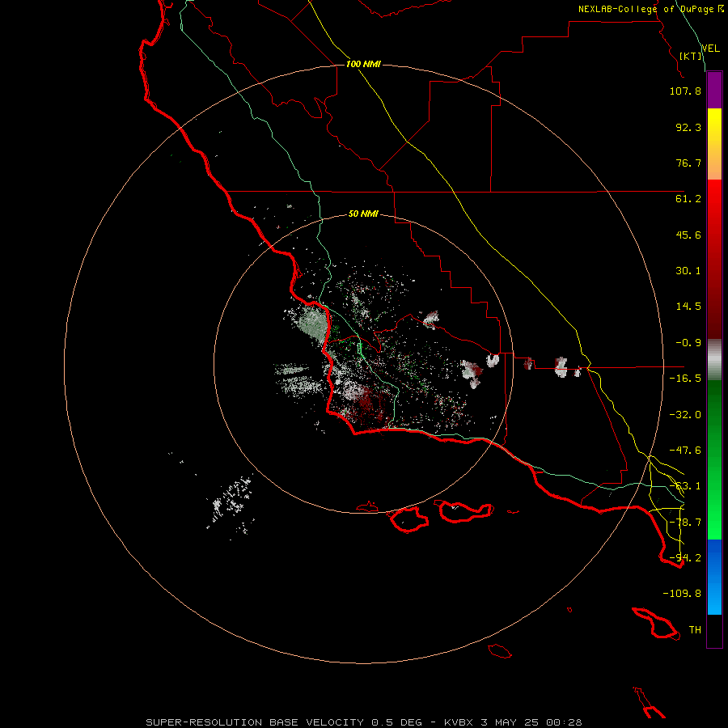This screenshot has height=728, width=728.
Task: Click the 61.2 velocity scale value
Action: click(x=688, y=199)
